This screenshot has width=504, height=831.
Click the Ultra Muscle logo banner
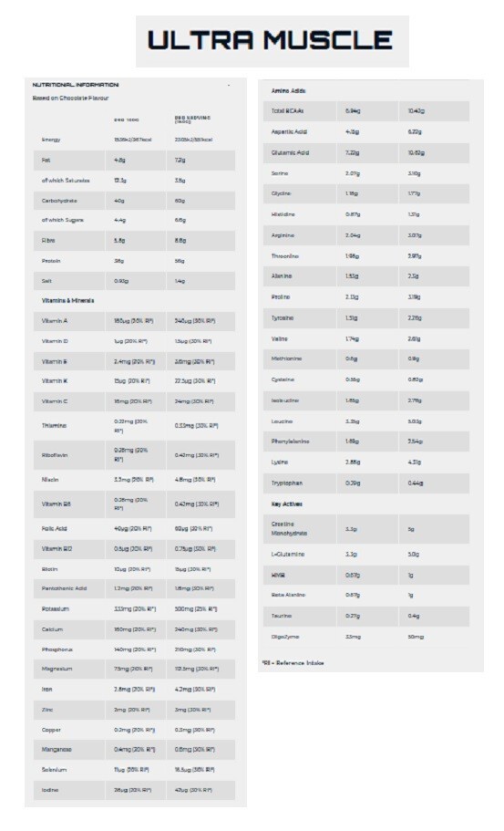[x=273, y=41]
